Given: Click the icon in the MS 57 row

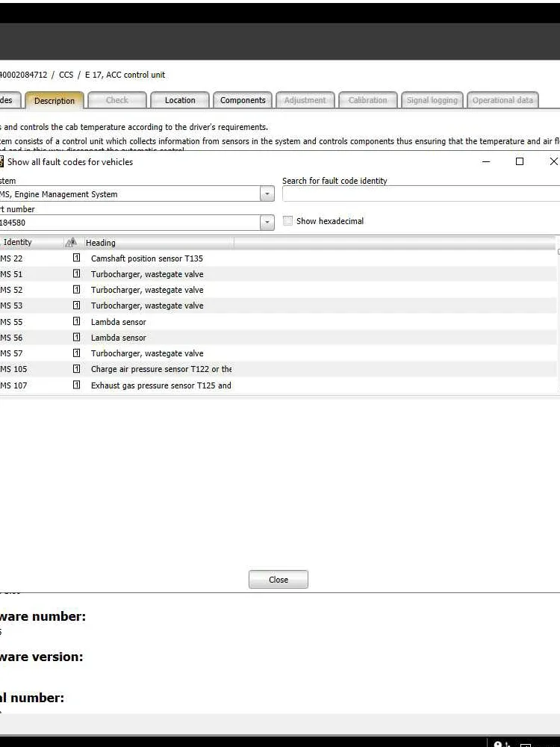Looking at the screenshot, I should (x=76, y=353).
